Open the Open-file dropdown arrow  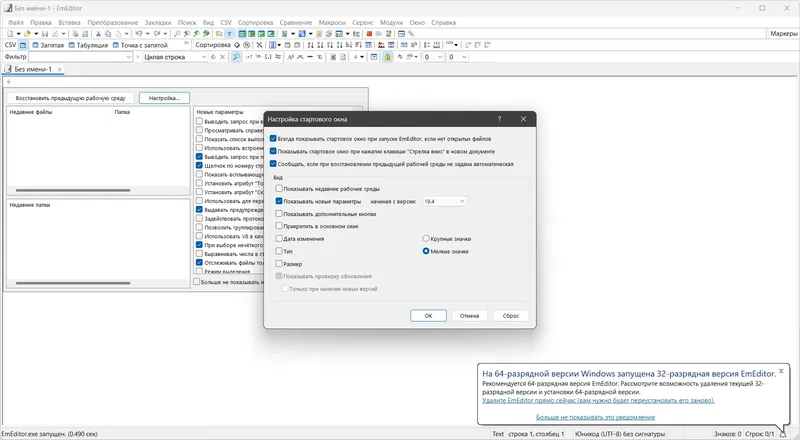[36, 34]
